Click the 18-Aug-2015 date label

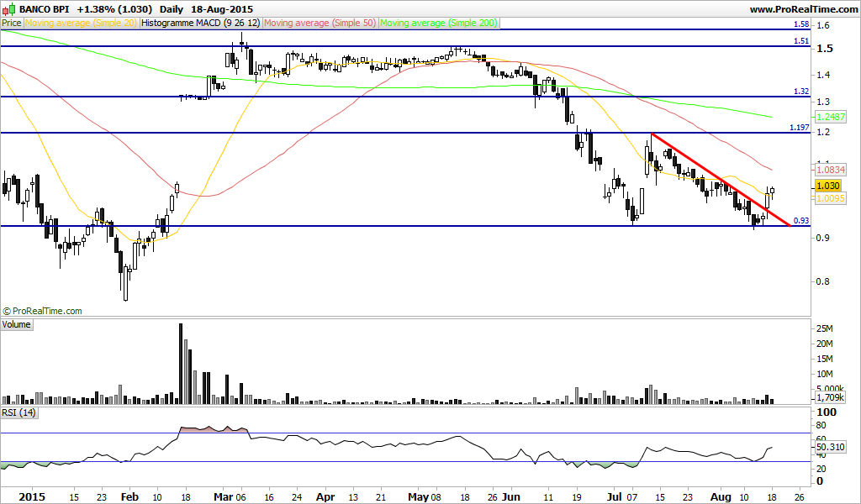point(222,9)
